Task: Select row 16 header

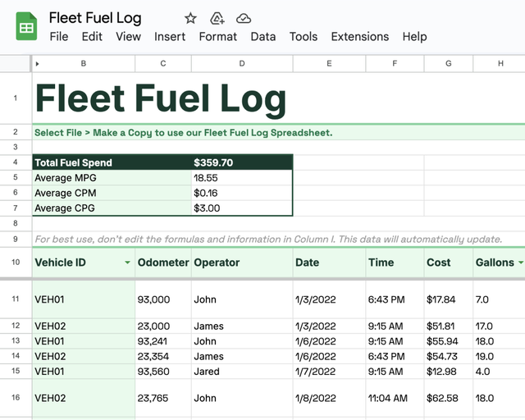Action: tap(16, 398)
